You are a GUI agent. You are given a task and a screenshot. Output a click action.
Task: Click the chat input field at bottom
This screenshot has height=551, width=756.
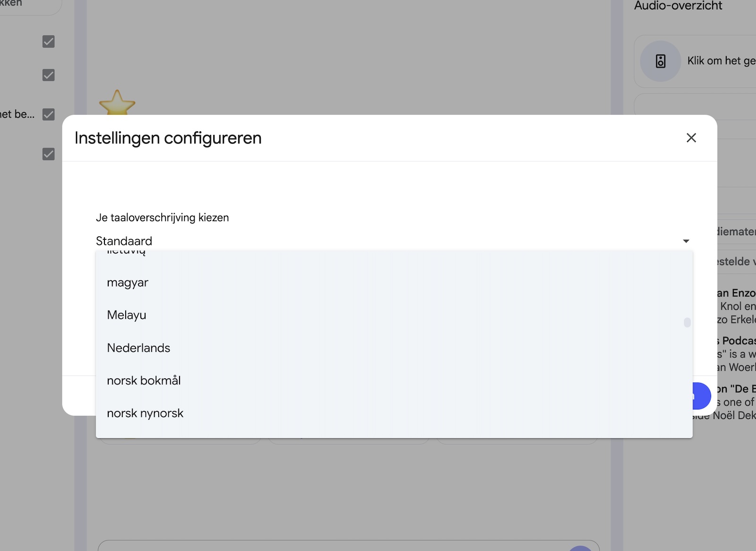[x=331, y=546]
